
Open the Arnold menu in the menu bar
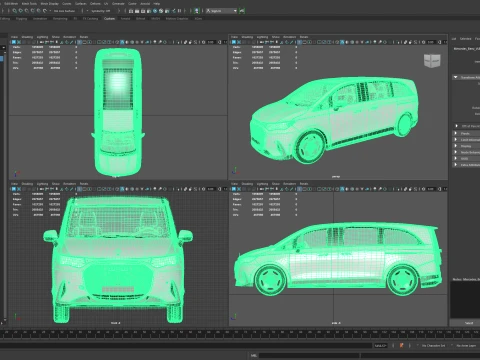coord(145,3)
